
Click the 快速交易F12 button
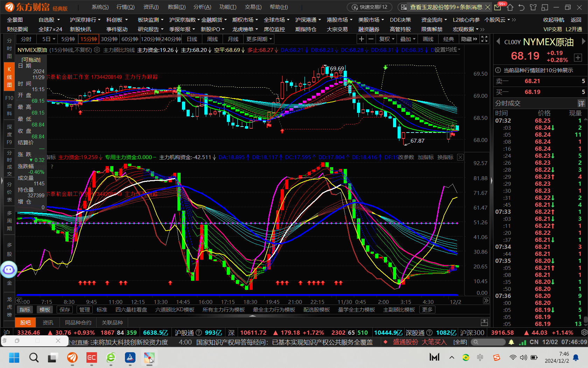(x=370, y=7)
